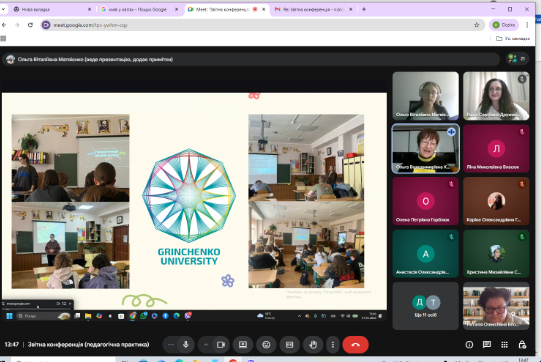Click the Chrome icon in shared screen taskbar
Screen dimensions: 541x362
pyautogui.click(x=132, y=316)
